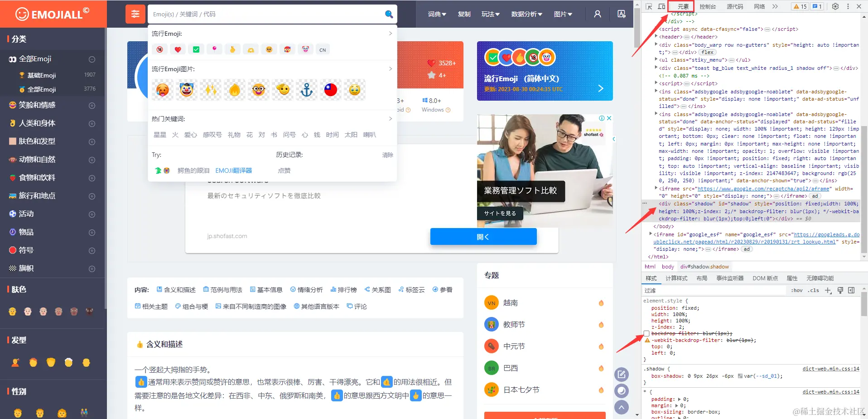Click the orange filter settings button
This screenshot has height=419, width=868.
pos(135,14)
